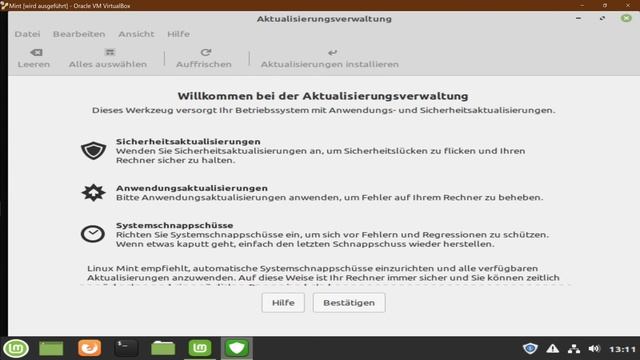The width and height of the screenshot is (640, 360).
Task: Click the Auffrischen refresh toolbar button
Action: [x=204, y=58]
